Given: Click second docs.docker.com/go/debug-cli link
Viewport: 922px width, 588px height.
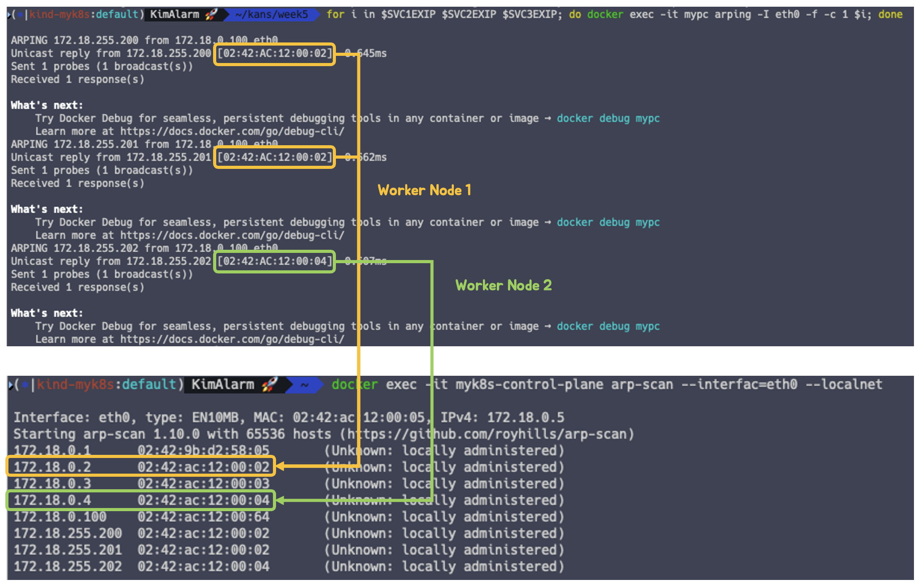Looking at the screenshot, I should [232, 235].
